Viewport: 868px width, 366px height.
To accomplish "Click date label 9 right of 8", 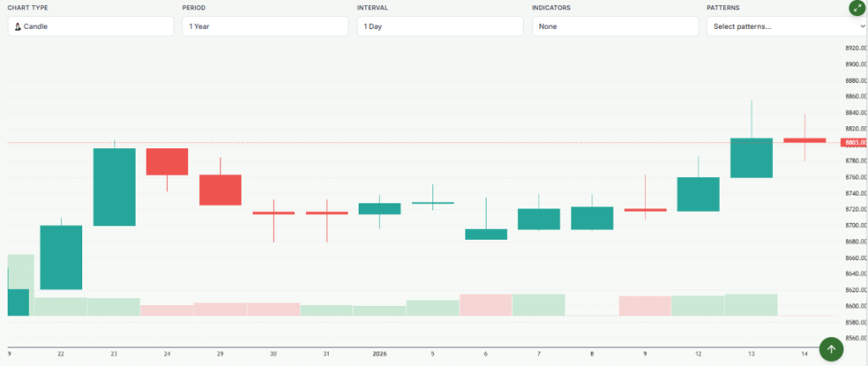I will click(x=645, y=353).
